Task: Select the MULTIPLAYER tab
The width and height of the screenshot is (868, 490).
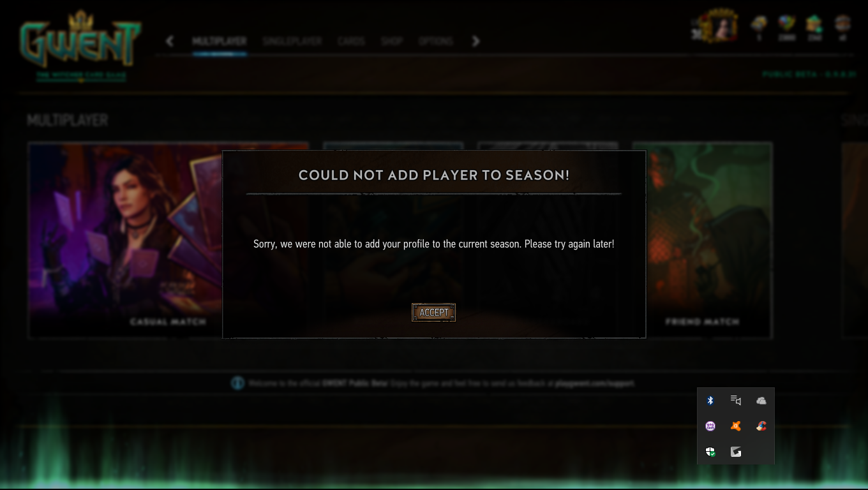Action: 220,41
